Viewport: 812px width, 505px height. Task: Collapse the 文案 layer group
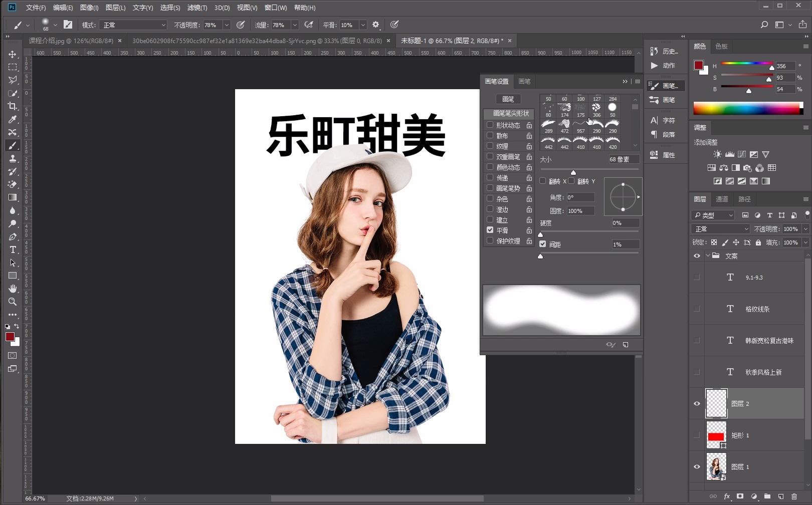pyautogui.click(x=708, y=256)
